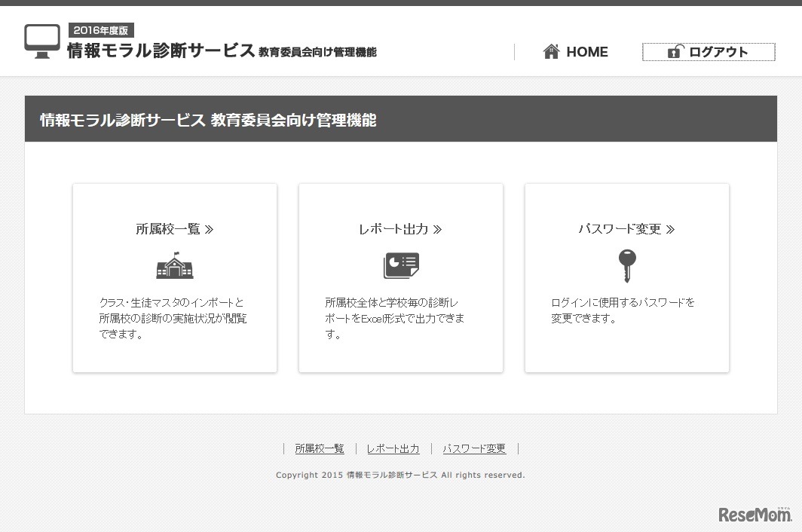
Task: Open the レポート出力 card heading
Action: point(400,229)
